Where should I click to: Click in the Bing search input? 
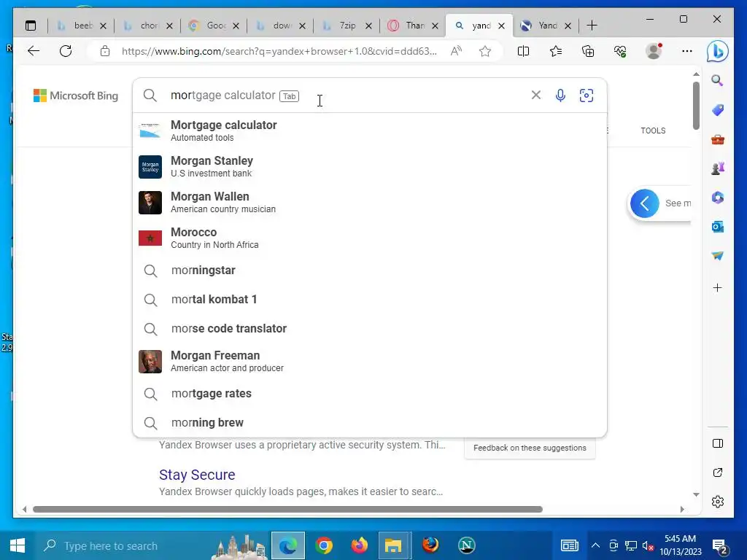(348, 96)
